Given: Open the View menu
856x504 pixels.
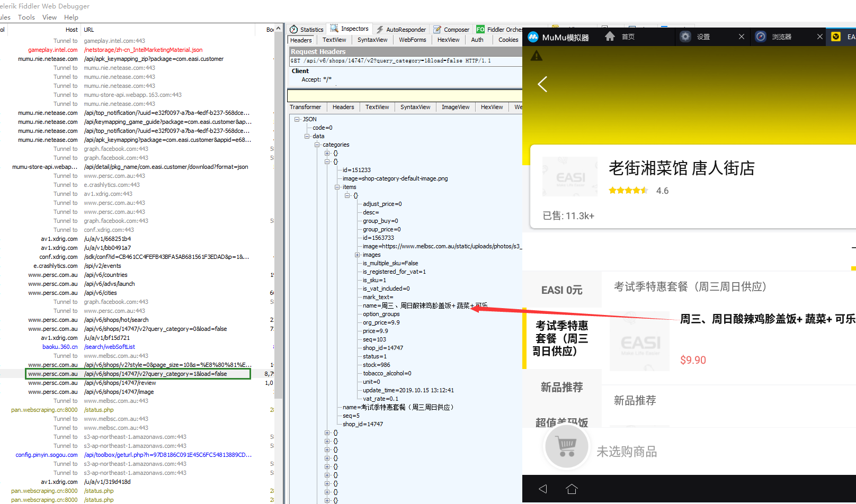Looking at the screenshot, I should (x=49, y=17).
